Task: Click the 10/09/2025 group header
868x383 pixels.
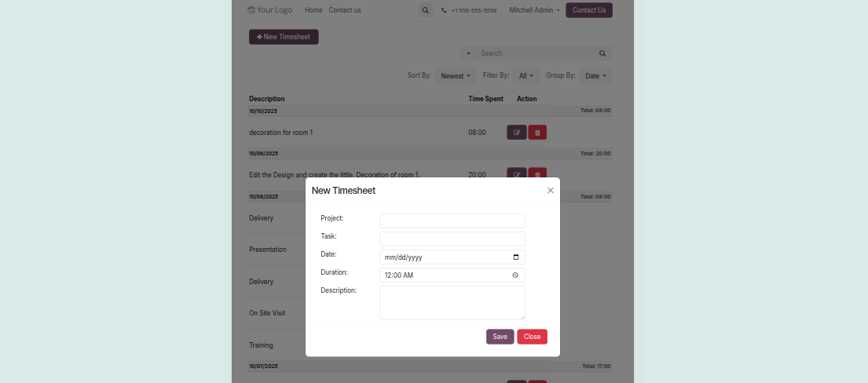Action: 430,153
